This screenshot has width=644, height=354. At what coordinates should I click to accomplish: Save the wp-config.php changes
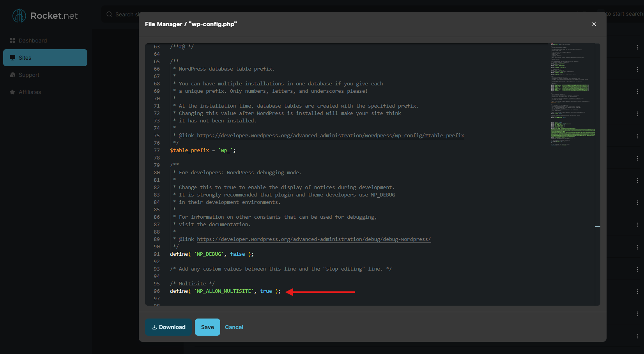pos(207,327)
